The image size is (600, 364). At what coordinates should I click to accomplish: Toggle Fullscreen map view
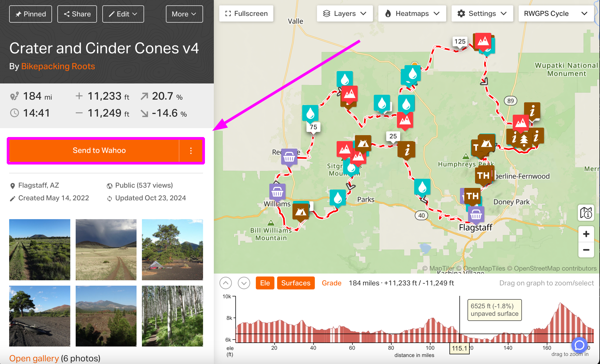pos(247,14)
